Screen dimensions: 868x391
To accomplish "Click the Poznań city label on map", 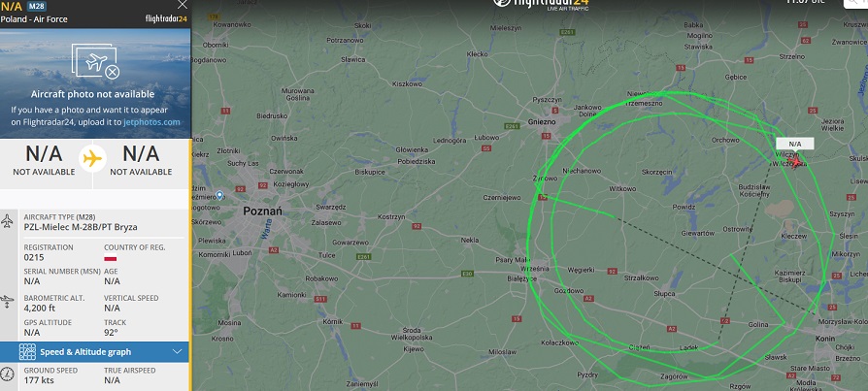I will 262,212.
